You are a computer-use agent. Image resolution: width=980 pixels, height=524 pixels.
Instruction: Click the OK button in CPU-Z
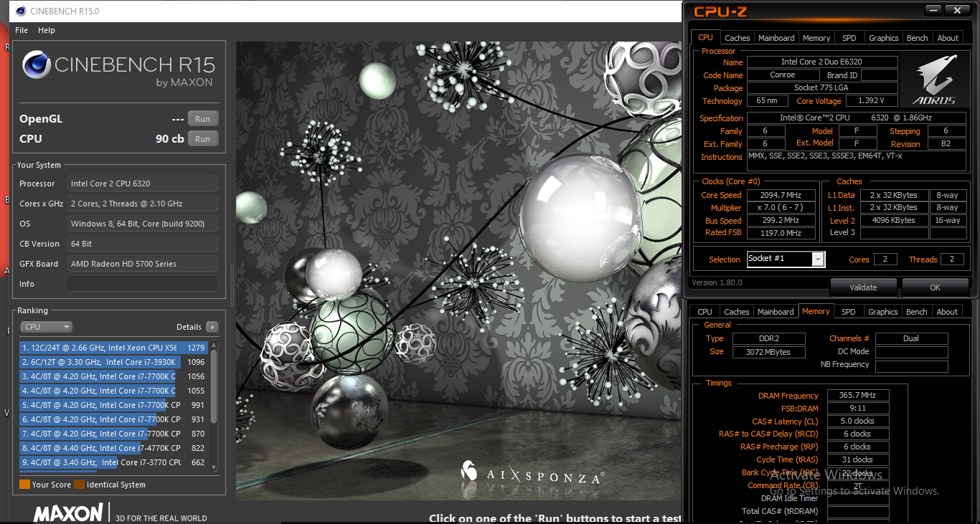(935, 287)
